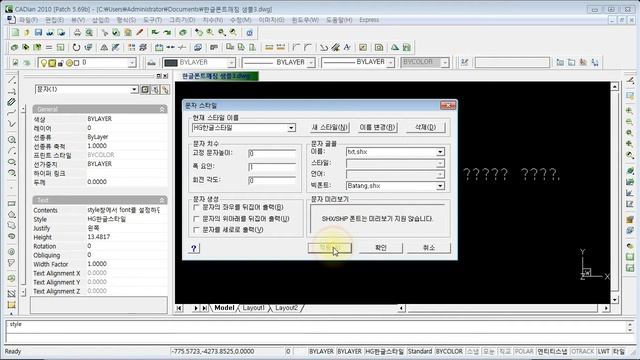Click the Print icon in the toolbar
The image size is (640, 360).
(77, 32)
